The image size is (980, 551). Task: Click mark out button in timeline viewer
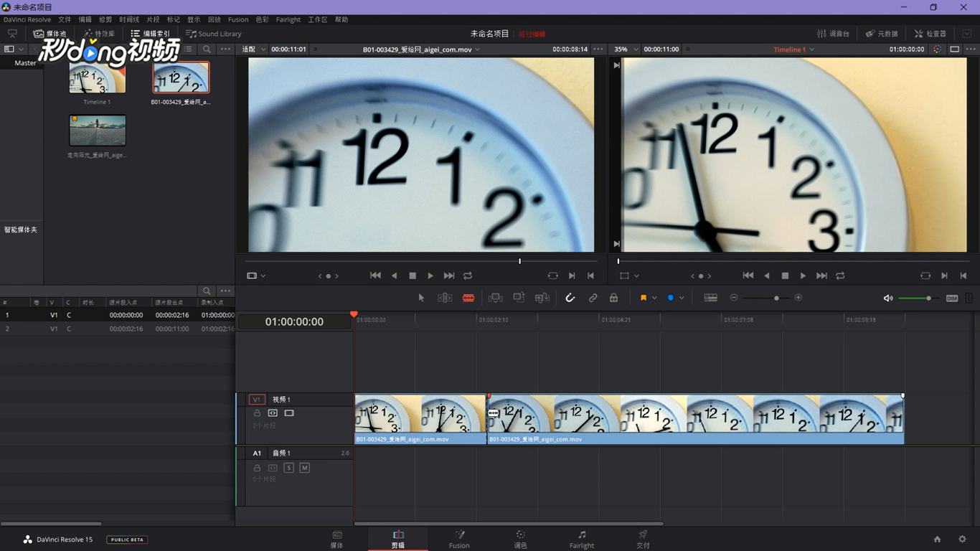963,275
